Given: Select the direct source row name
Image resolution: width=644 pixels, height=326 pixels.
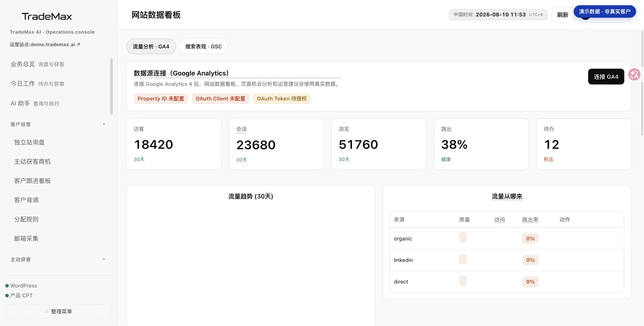Looking at the screenshot, I should coord(401,282).
